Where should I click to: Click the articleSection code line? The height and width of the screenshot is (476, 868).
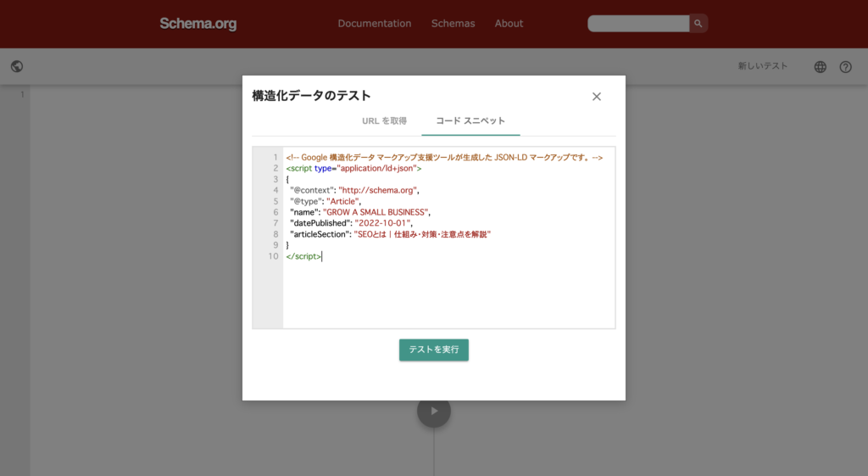click(390, 234)
